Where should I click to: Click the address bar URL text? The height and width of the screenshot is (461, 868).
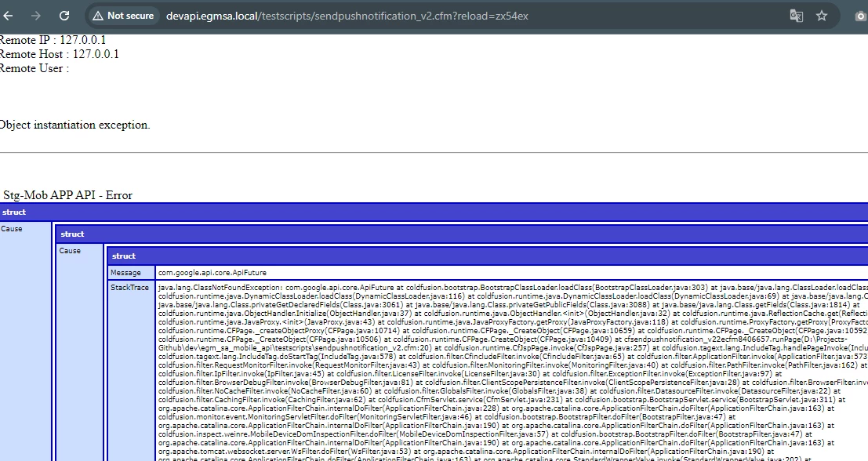tap(347, 16)
